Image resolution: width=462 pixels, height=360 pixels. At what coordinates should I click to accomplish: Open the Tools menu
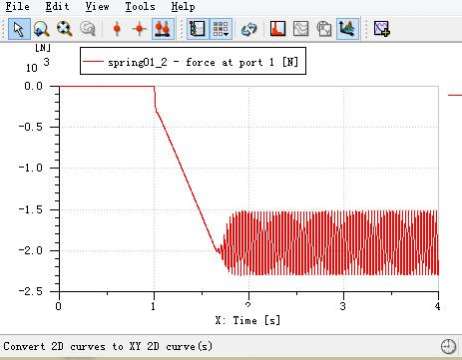coord(140,6)
